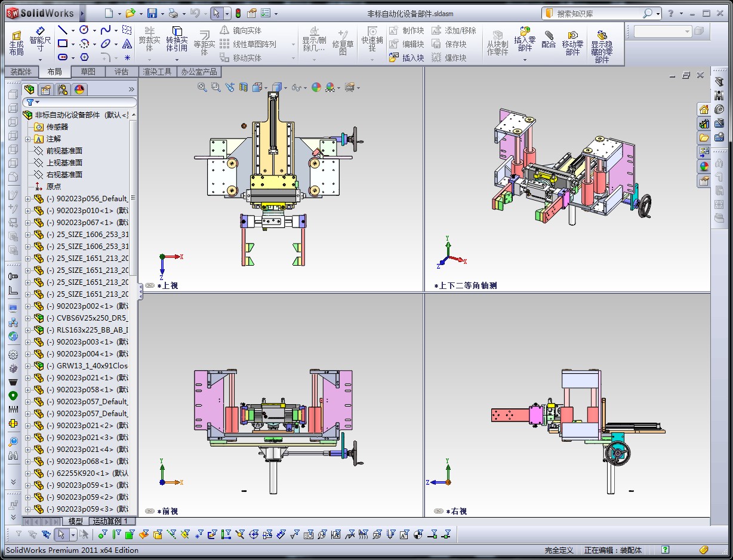Viewport: 733px width, 560px height.
Task: Click the 添加/移除 block button
Action: 454,30
